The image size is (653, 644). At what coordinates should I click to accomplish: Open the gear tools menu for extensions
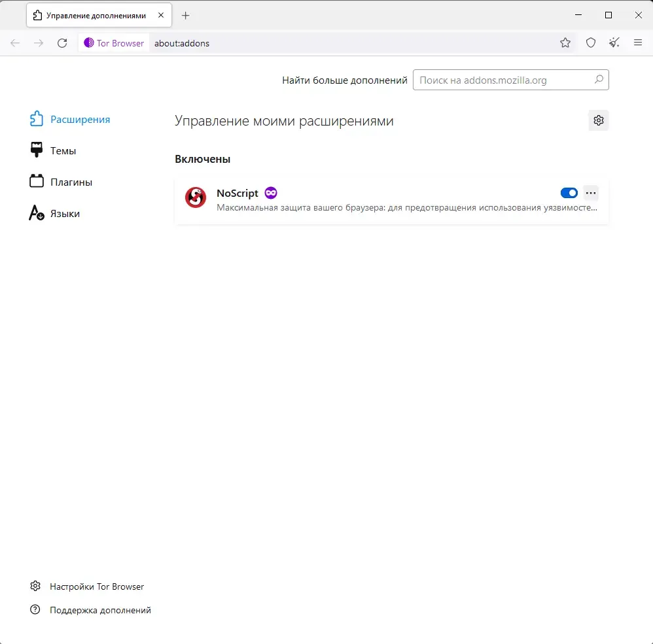[599, 120]
